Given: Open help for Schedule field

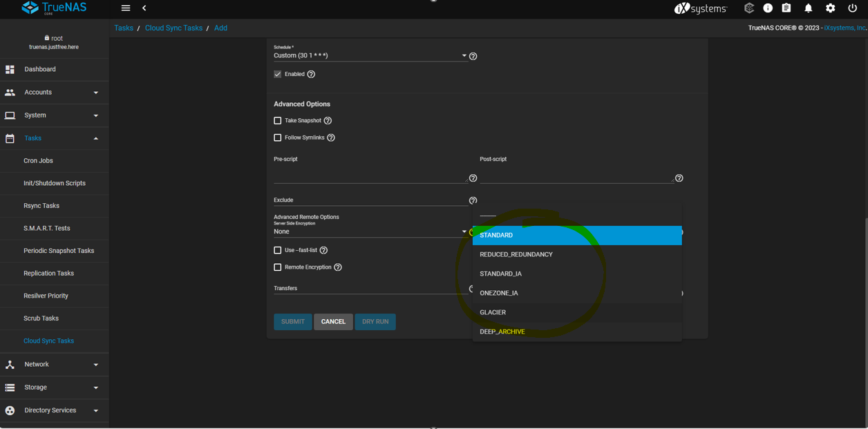Looking at the screenshot, I should (x=473, y=56).
